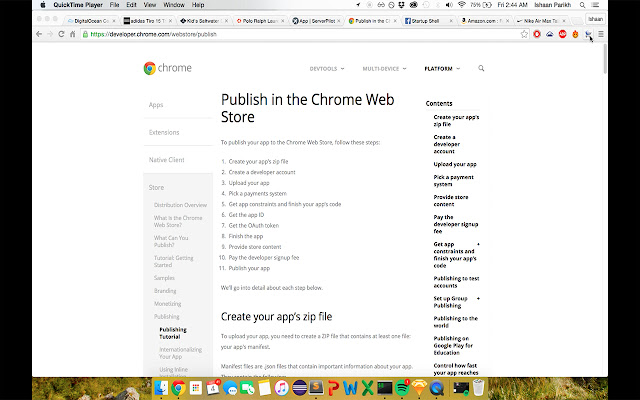Open the Dropbox menu bar icon
The width and height of the screenshot is (640, 400).
pos(402,5)
